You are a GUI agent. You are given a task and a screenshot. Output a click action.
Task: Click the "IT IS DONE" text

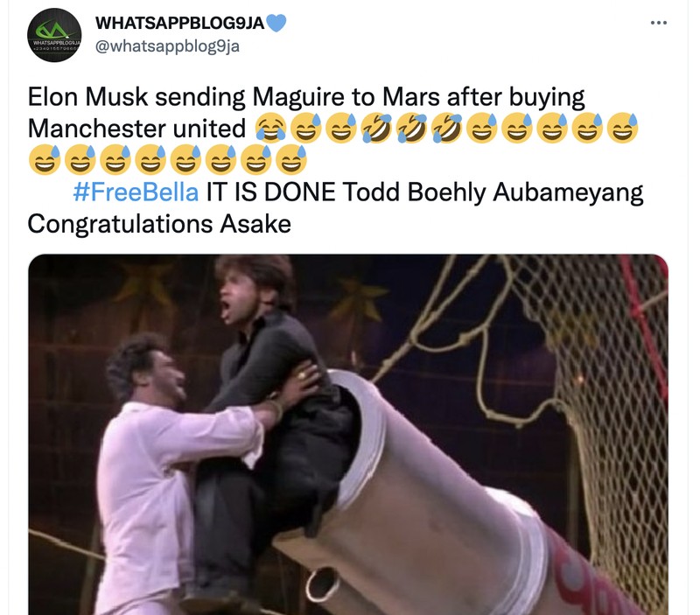270,192
